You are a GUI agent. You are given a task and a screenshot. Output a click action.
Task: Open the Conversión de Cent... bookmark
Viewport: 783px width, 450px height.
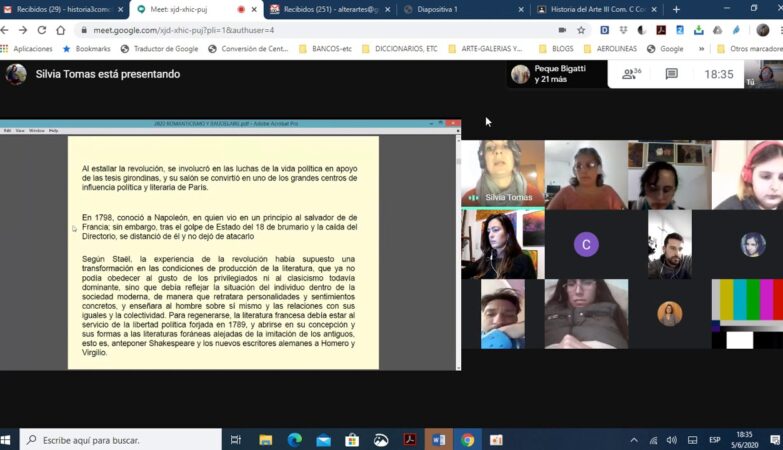click(x=248, y=49)
